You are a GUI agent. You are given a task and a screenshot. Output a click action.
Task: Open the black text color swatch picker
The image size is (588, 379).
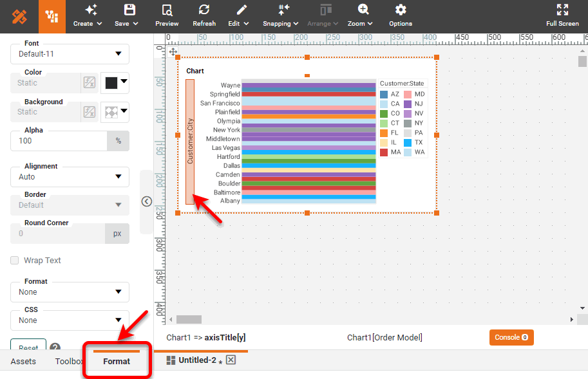pyautogui.click(x=111, y=82)
